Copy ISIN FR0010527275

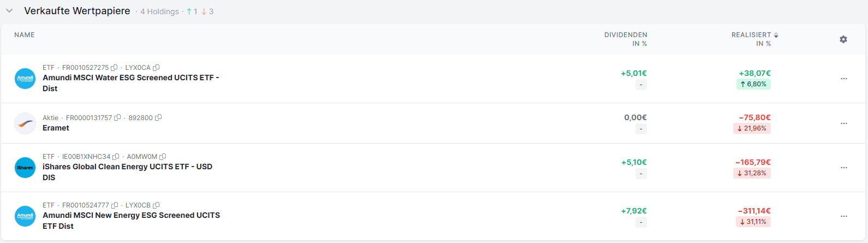click(114, 68)
